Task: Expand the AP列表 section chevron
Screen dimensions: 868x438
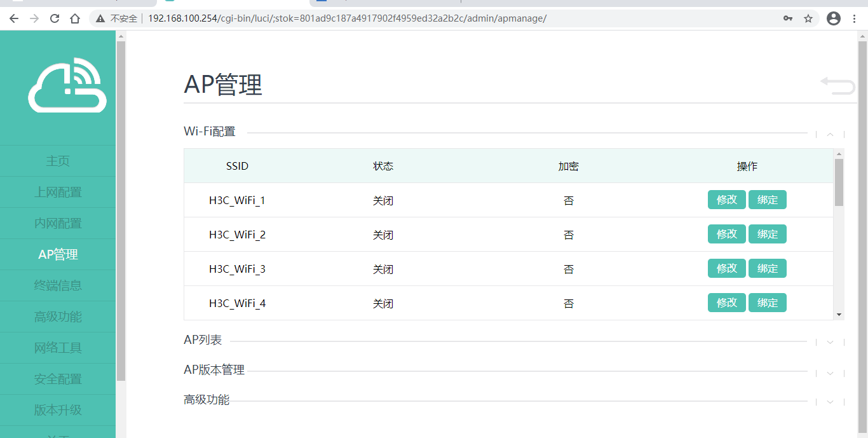Action: tap(830, 342)
